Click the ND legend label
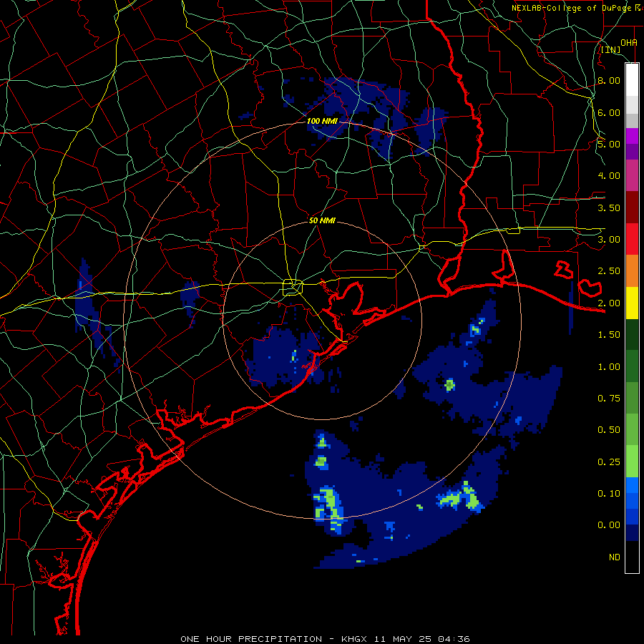644x644 pixels. tap(615, 557)
